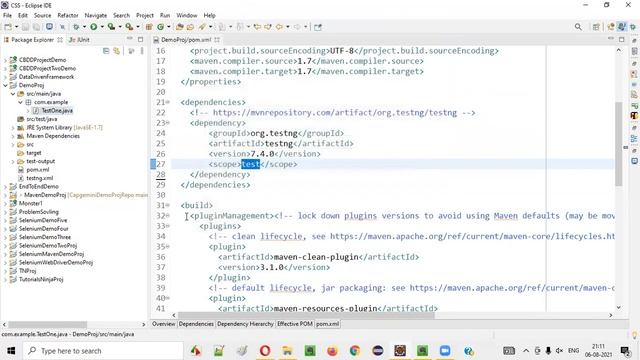Screen dimensions: 640x360
Task: Switch to Dependency Hierarchy tab
Action: (245, 324)
